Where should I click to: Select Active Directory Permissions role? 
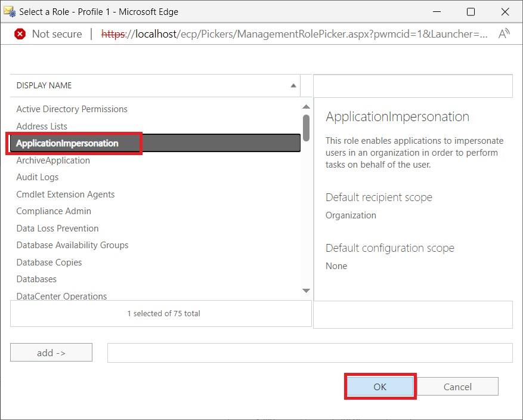pyautogui.click(x=72, y=109)
